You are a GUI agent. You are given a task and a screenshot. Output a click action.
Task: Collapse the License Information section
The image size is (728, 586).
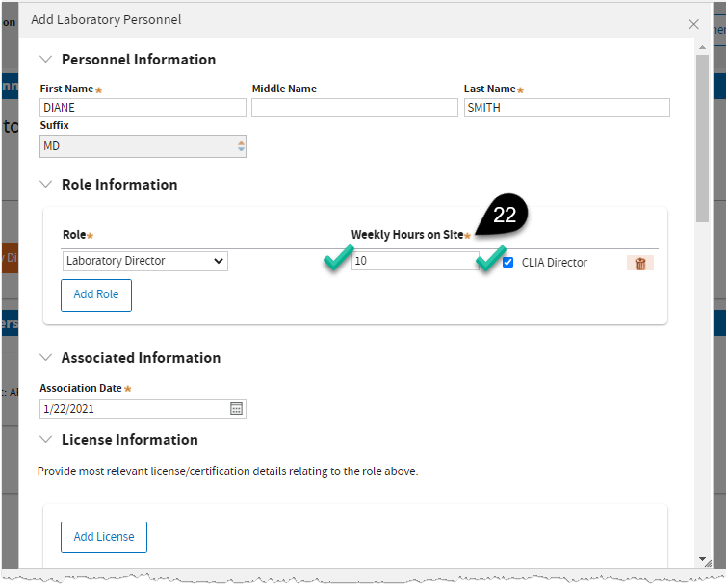(45, 440)
